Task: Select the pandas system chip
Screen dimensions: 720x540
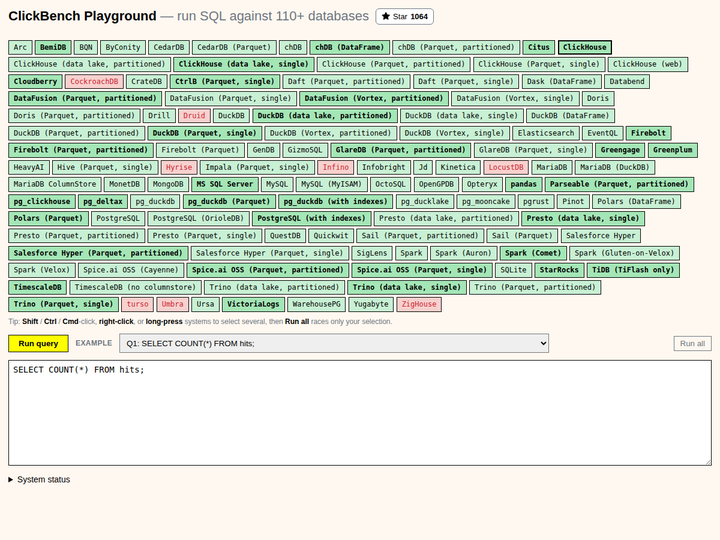Action: [523, 184]
